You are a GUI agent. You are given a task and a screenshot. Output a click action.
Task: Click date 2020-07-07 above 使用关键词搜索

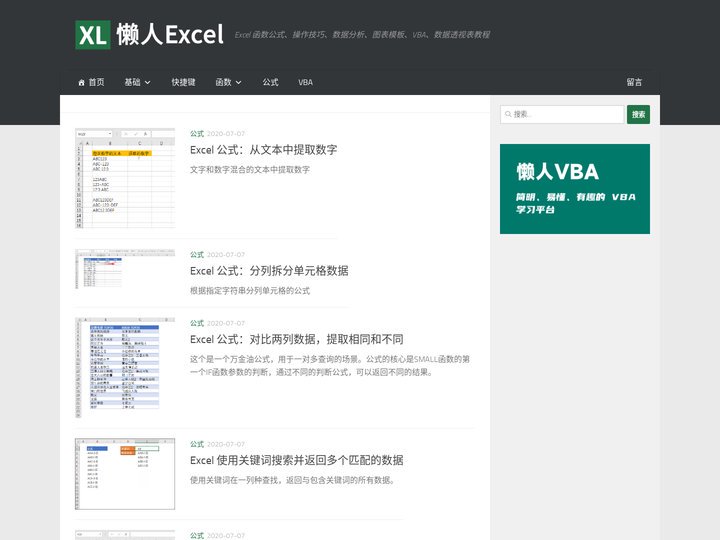coord(226,444)
